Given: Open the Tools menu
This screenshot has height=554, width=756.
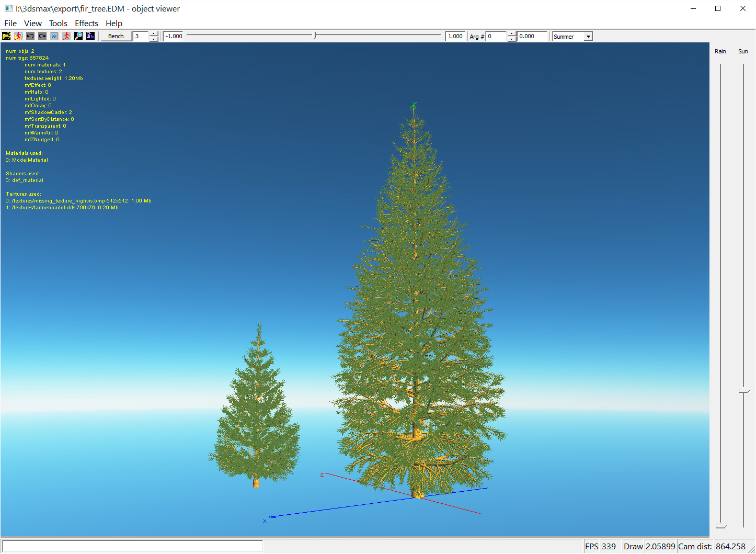Looking at the screenshot, I should [x=58, y=24].
